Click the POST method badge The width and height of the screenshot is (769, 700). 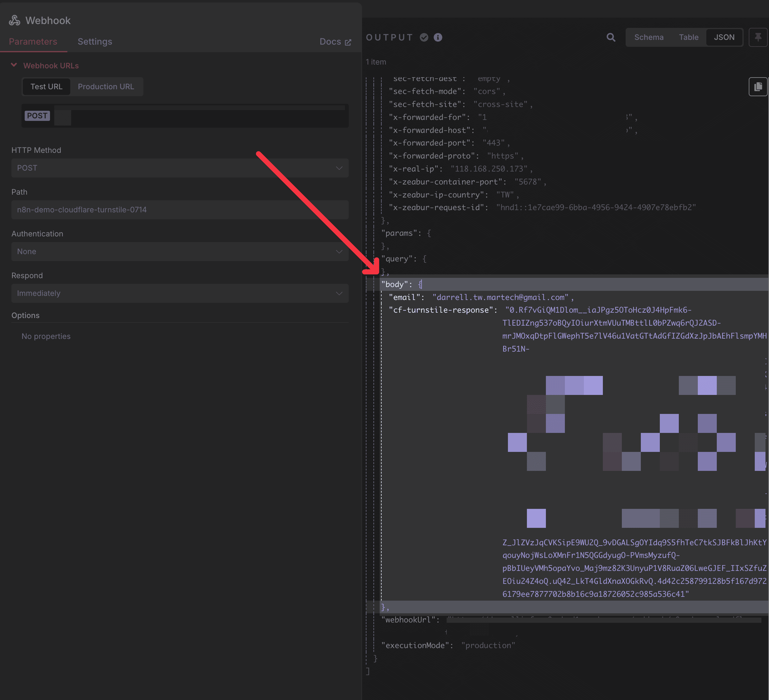tap(37, 116)
